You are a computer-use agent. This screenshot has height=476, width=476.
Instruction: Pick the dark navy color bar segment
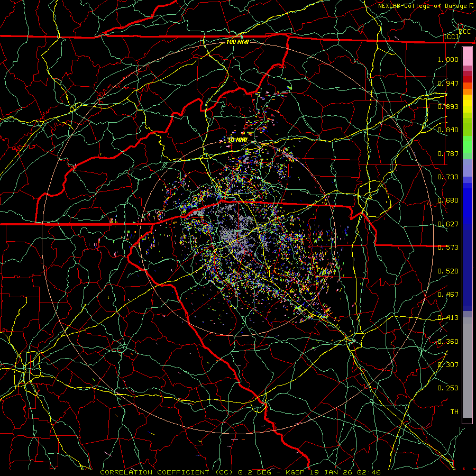coord(467,270)
